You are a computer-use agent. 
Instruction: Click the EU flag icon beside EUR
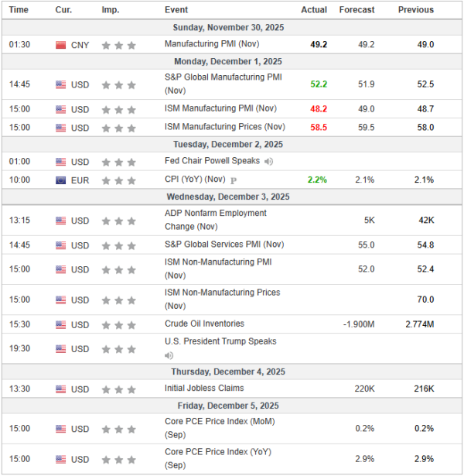(61, 180)
